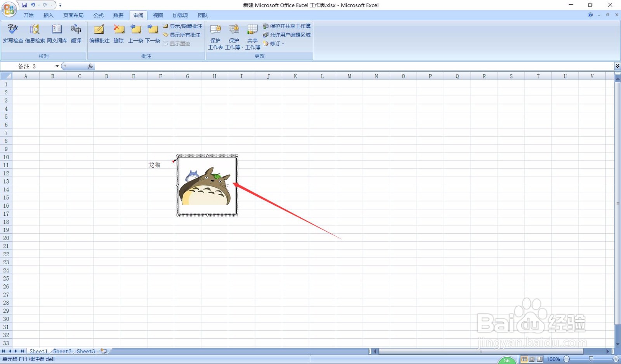Switch to Sheet3 tab

tap(86, 351)
